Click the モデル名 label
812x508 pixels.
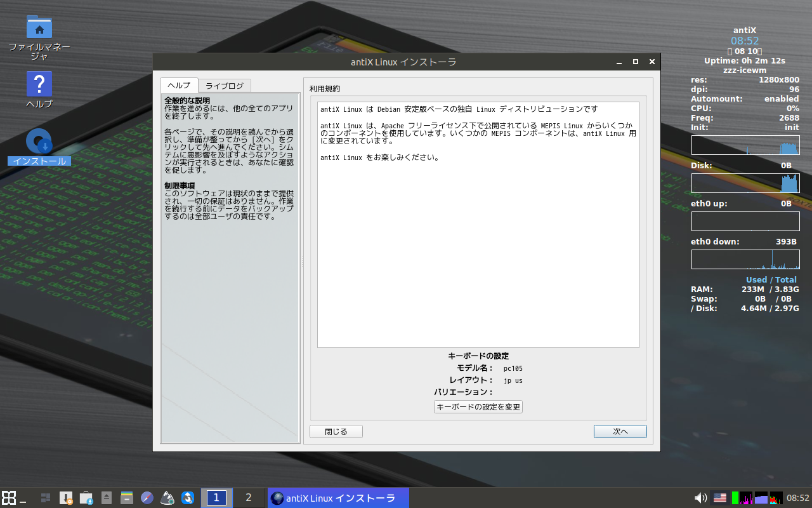475,368
